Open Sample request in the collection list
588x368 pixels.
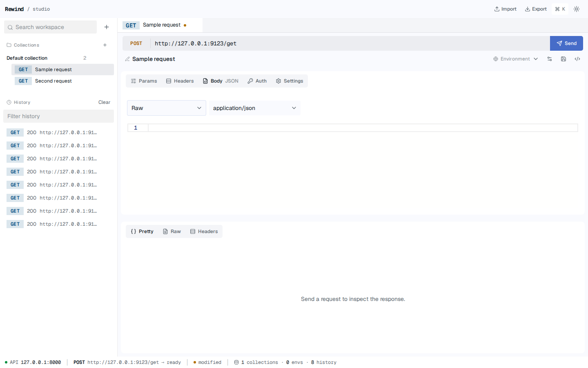(63, 70)
